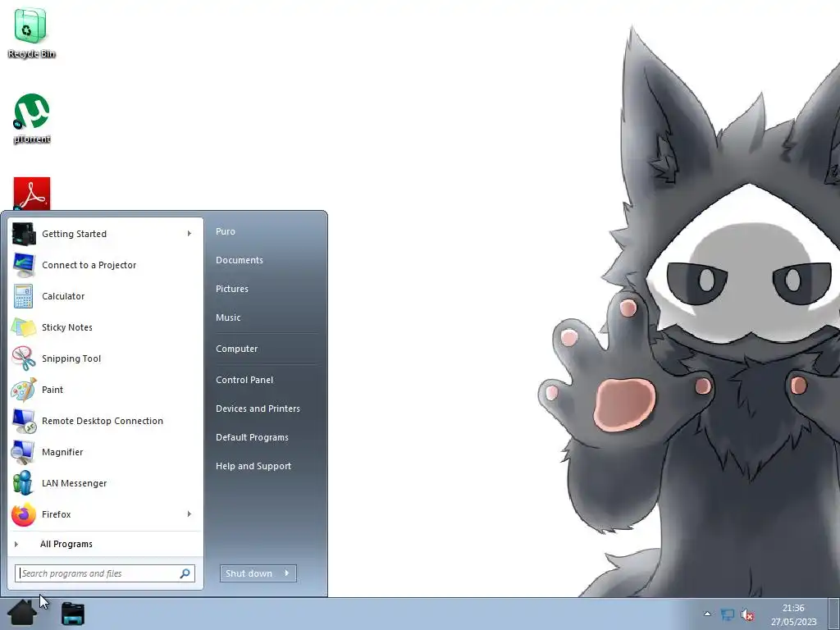The height and width of the screenshot is (630, 840).
Task: Open the Puro user folder link
Action: (x=226, y=231)
